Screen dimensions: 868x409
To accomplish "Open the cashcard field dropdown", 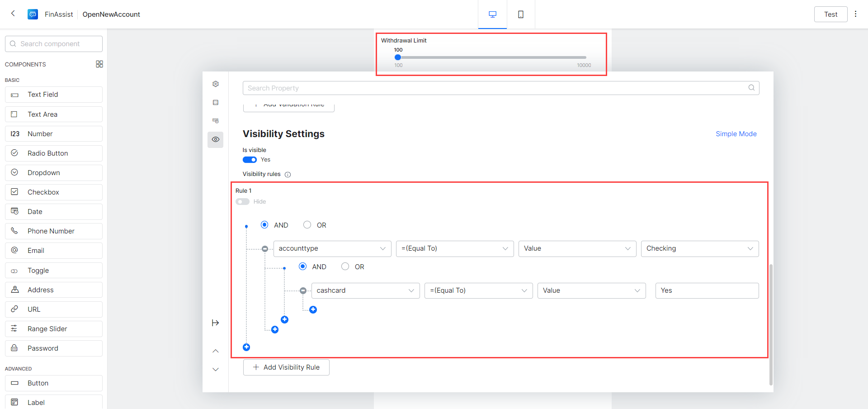I will [365, 290].
